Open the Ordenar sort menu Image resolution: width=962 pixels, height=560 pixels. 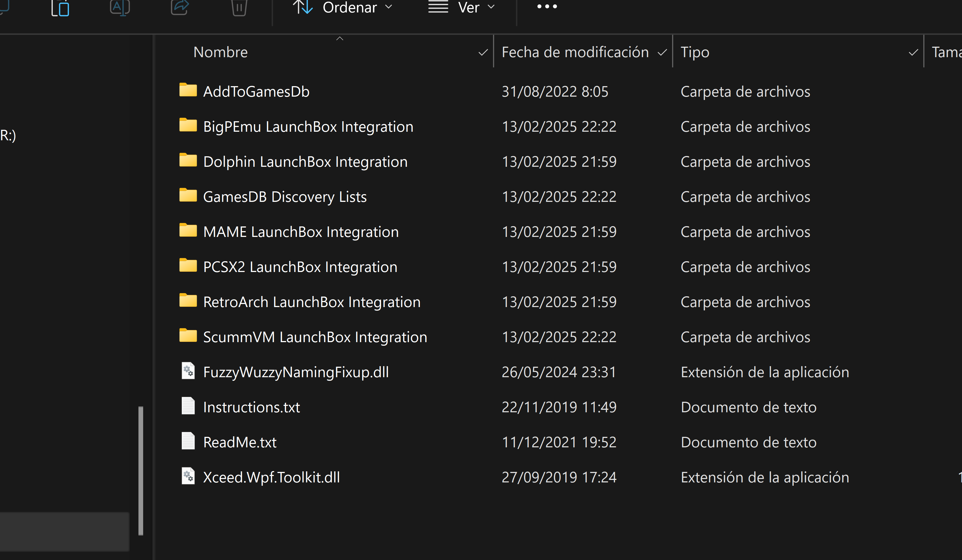coord(342,7)
